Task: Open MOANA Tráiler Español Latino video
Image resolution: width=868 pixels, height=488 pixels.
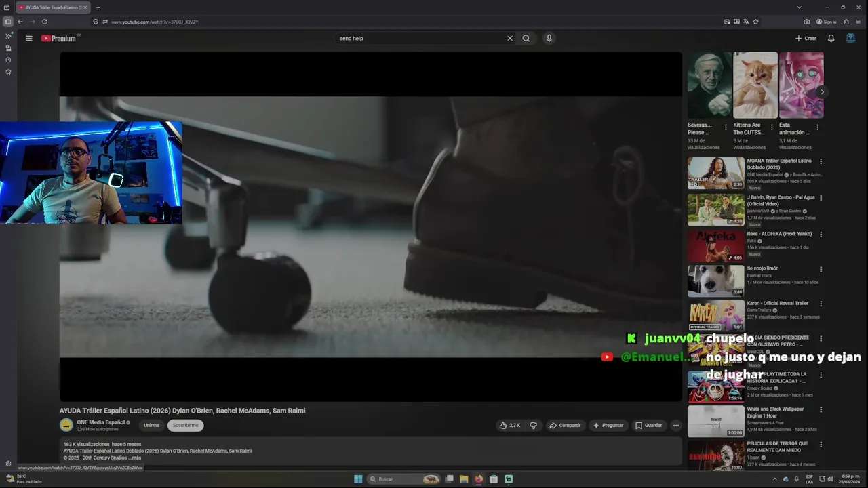Action: 715,173
